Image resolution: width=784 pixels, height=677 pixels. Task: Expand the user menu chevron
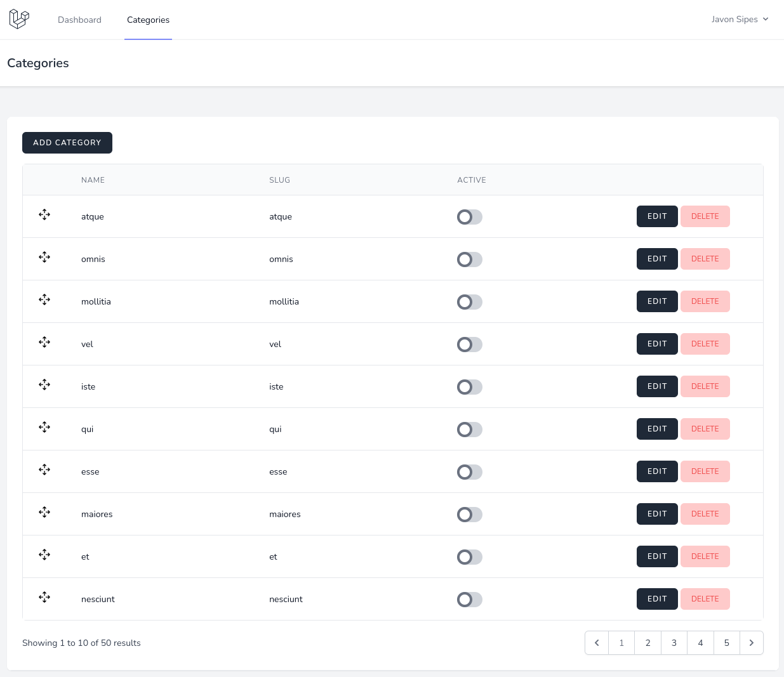pos(766,19)
